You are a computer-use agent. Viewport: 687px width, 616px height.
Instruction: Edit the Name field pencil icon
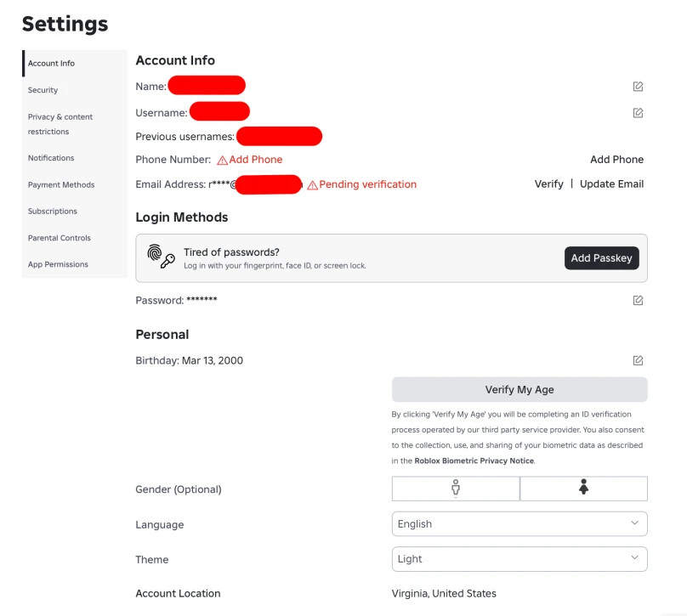(638, 87)
